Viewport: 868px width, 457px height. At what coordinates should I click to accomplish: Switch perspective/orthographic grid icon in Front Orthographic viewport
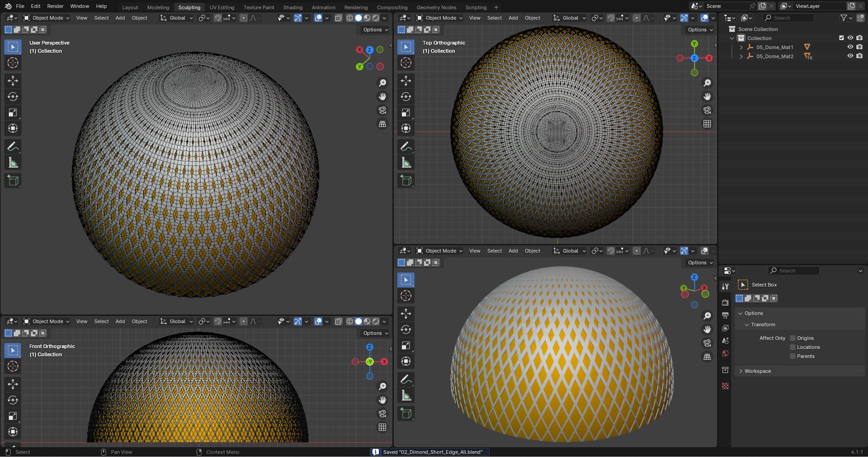pyautogui.click(x=382, y=427)
